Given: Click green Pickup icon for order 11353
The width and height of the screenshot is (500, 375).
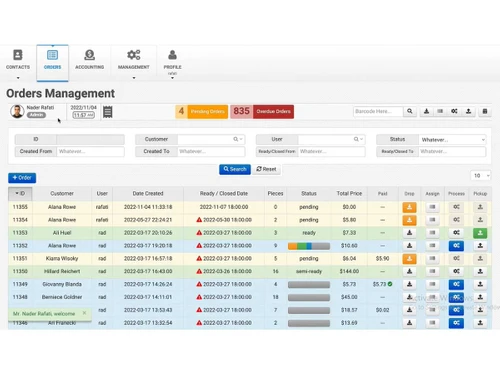Looking at the screenshot, I should 480,233.
